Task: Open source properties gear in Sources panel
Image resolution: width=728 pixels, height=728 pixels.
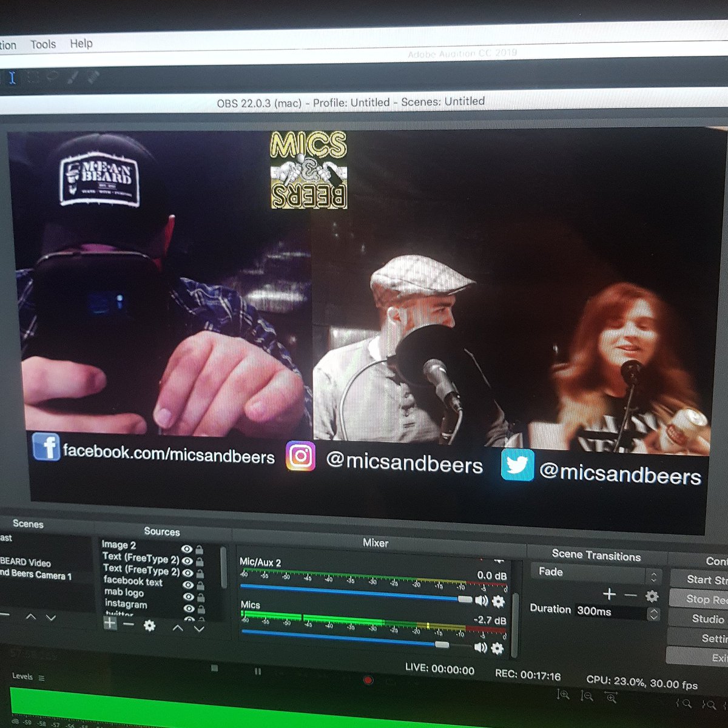Action: pos(149,625)
